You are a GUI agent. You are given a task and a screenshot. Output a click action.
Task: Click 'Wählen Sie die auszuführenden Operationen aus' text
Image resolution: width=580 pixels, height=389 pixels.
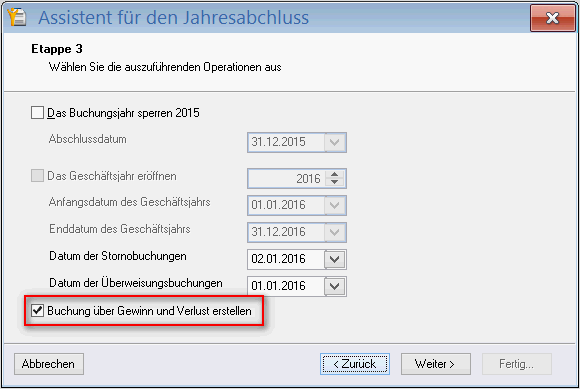pos(165,67)
